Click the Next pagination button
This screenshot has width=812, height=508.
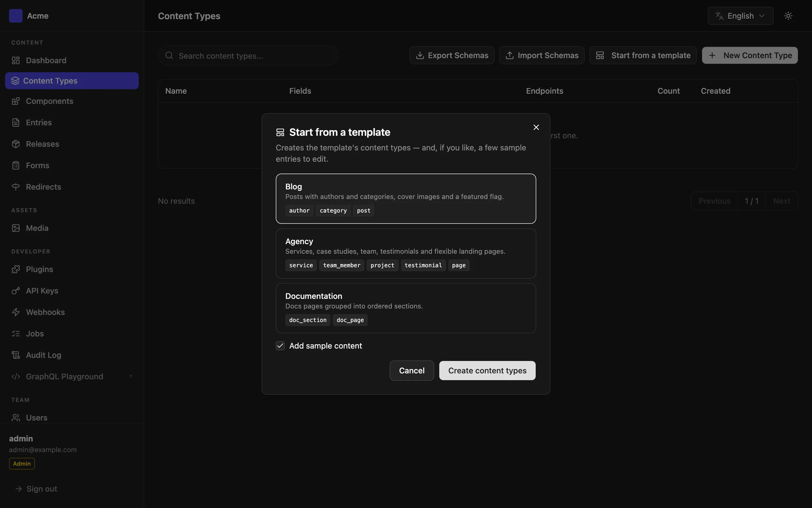(782, 201)
